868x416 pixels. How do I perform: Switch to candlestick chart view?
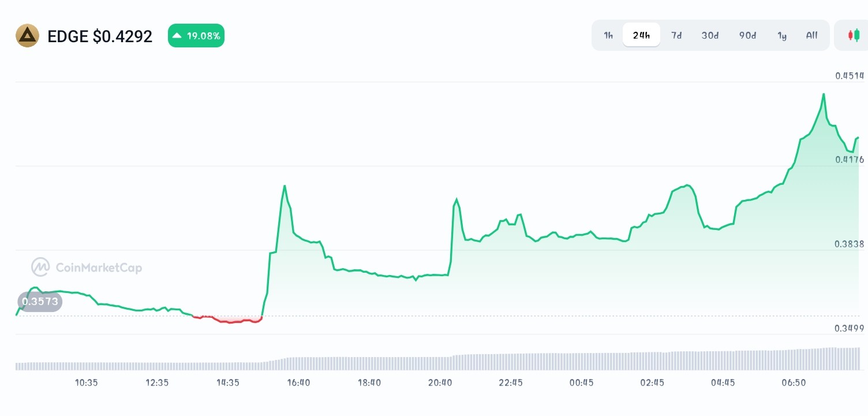pos(854,35)
